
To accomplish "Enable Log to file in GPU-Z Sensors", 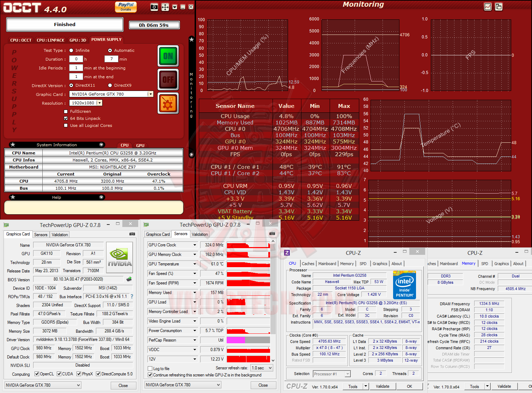I will pyautogui.click(x=150, y=369).
